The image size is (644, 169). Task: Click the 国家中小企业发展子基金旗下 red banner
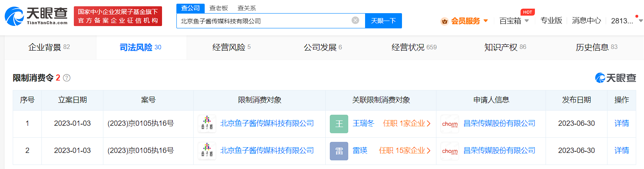(x=118, y=16)
